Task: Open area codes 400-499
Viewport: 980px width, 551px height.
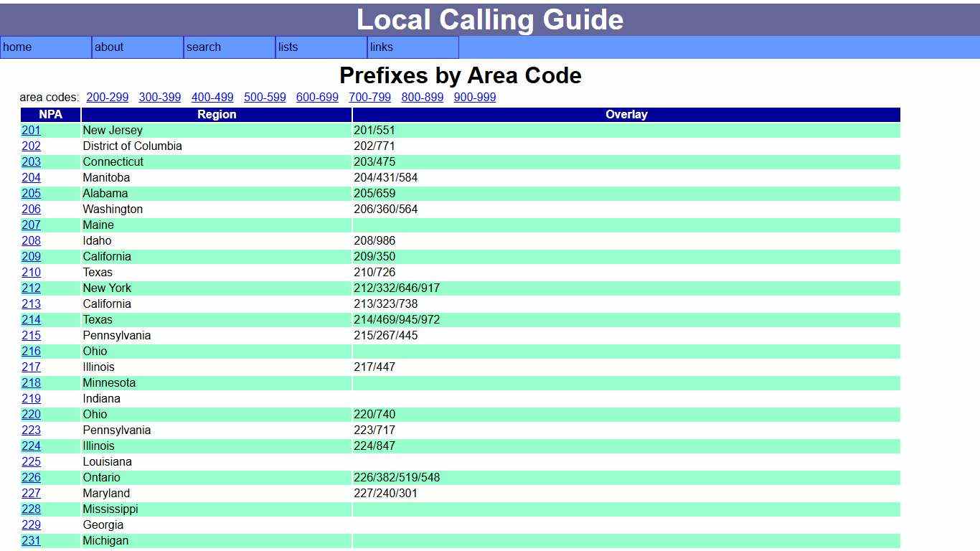Action: pos(212,98)
